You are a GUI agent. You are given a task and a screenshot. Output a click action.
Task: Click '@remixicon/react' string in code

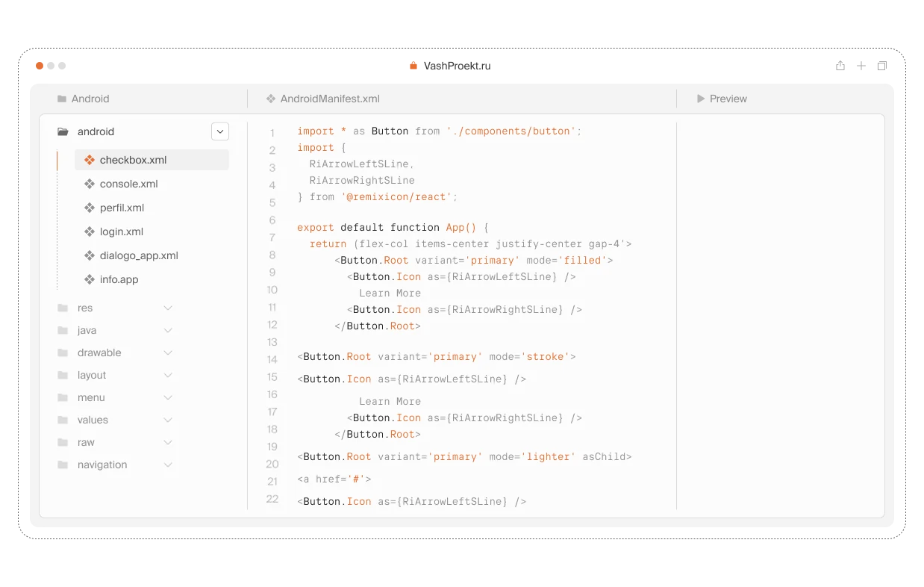pos(396,196)
